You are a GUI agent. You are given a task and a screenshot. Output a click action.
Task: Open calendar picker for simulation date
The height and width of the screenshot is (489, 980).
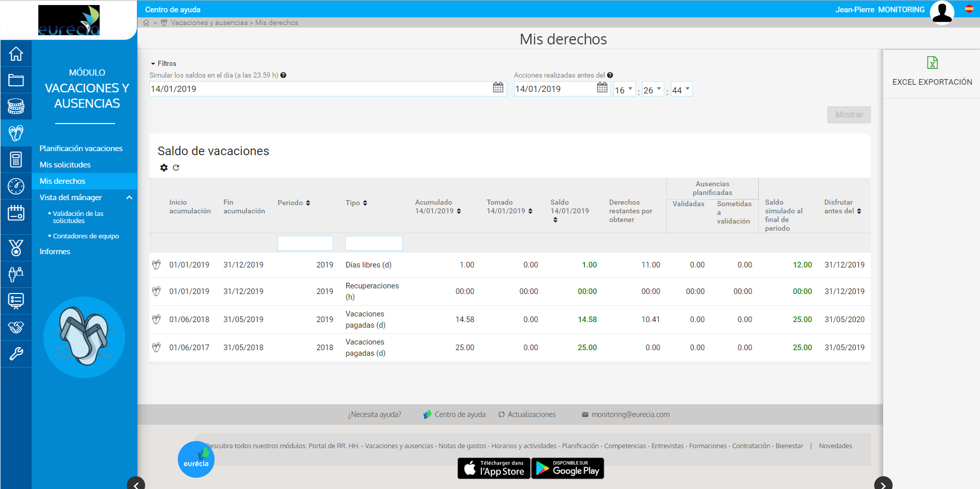click(498, 87)
